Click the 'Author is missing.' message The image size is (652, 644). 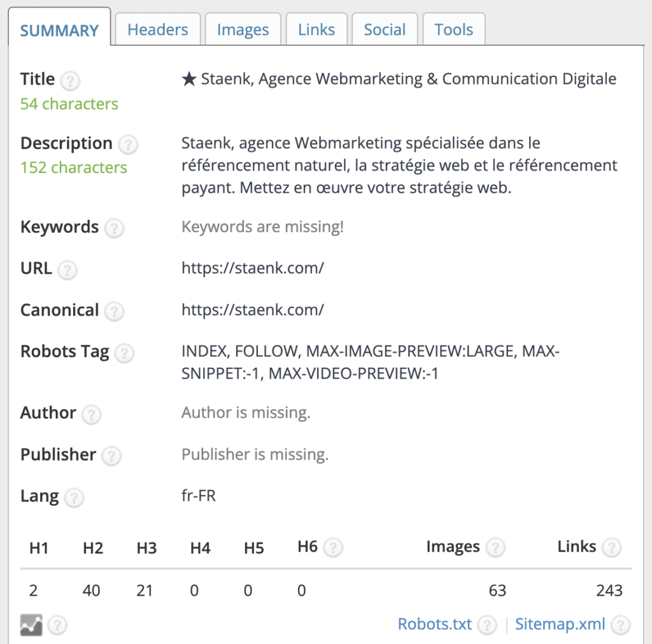(x=246, y=412)
